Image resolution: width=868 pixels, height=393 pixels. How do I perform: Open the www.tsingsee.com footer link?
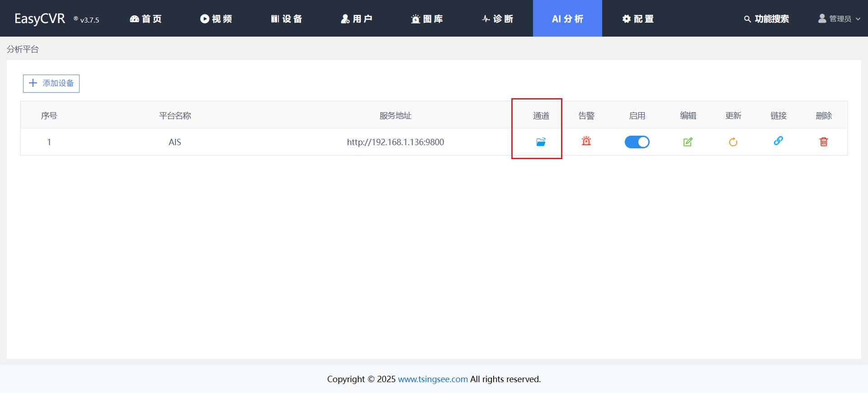coord(433,379)
